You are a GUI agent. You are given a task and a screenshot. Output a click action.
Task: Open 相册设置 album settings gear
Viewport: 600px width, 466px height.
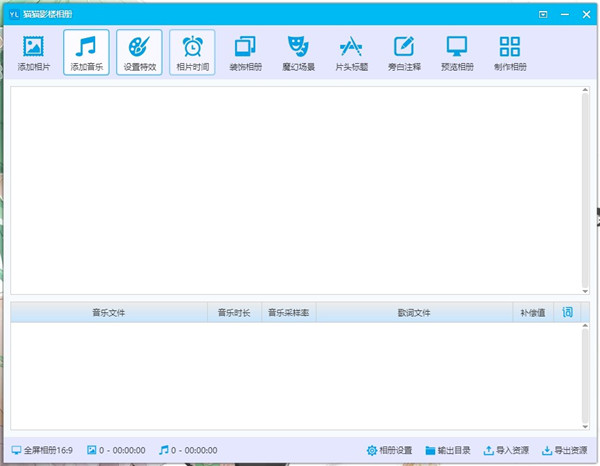389,450
